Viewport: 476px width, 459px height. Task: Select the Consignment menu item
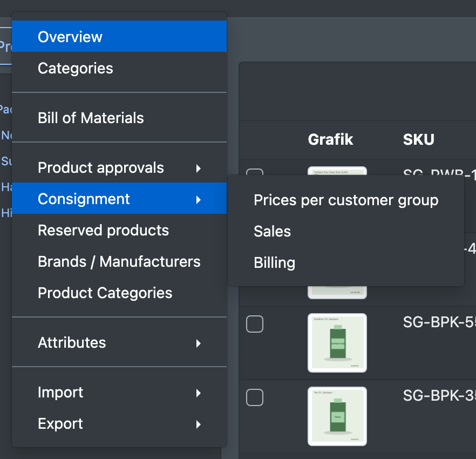pos(119,199)
